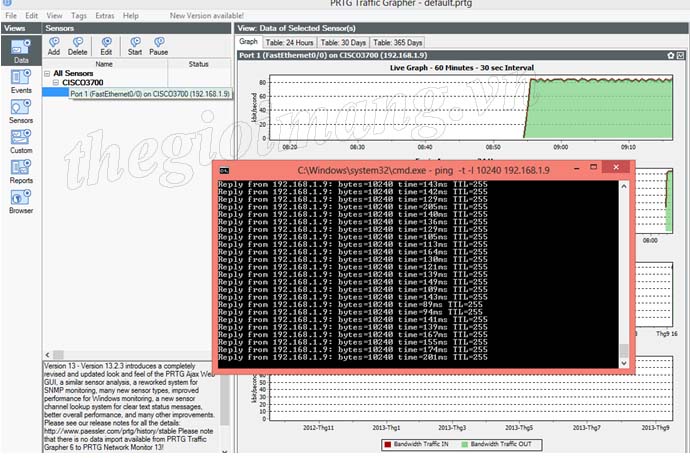Click the Bandwidth Traffic IN legend label
The height and width of the screenshot is (458, 690).
pos(421,444)
